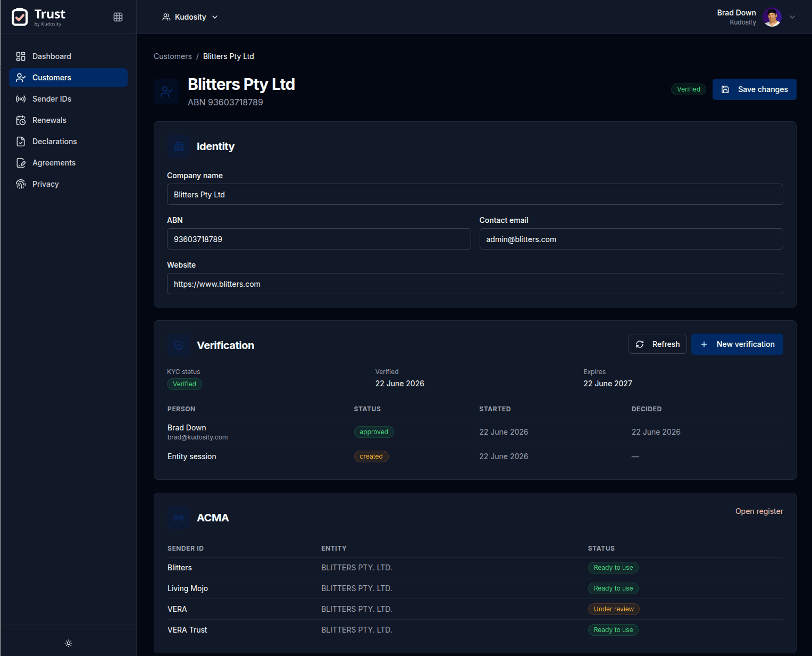Image resolution: width=812 pixels, height=656 pixels.
Task: Click the Blitters sender ID name
Action: coord(180,568)
